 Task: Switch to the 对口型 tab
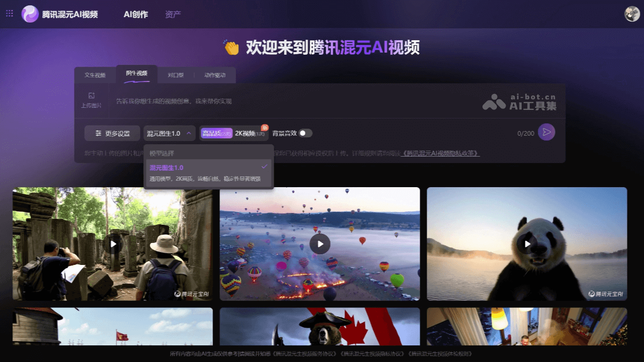coord(176,75)
